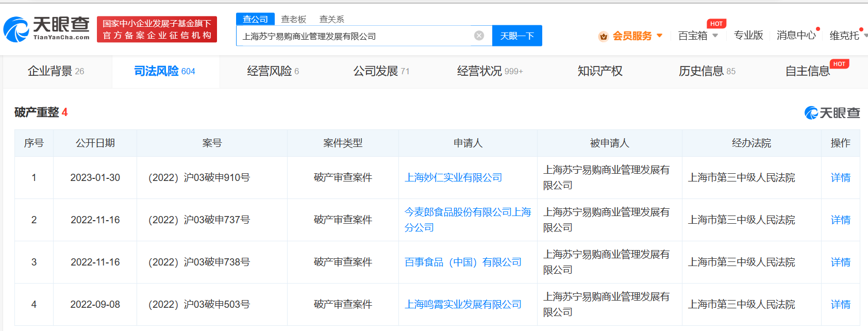Switch to the 查关系 search tab
This screenshot has height=331, width=868.
331,19
